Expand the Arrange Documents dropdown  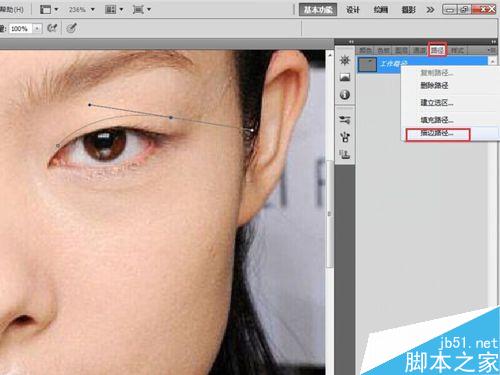(114, 9)
